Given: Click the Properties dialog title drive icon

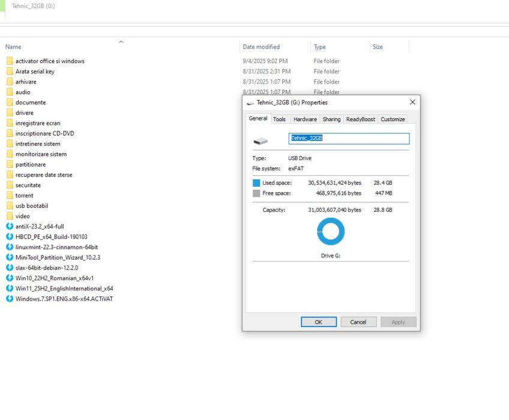Looking at the screenshot, I should 250,103.
